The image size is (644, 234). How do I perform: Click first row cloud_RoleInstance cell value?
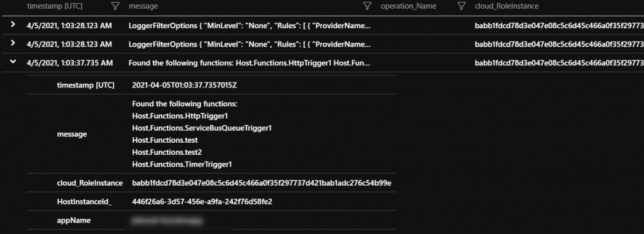559,25
